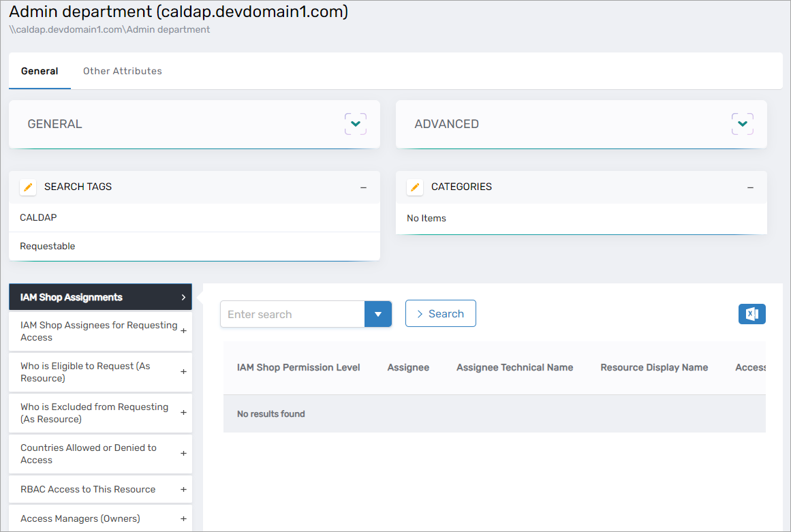
Task: Click the Enter search input field
Action: pos(292,314)
